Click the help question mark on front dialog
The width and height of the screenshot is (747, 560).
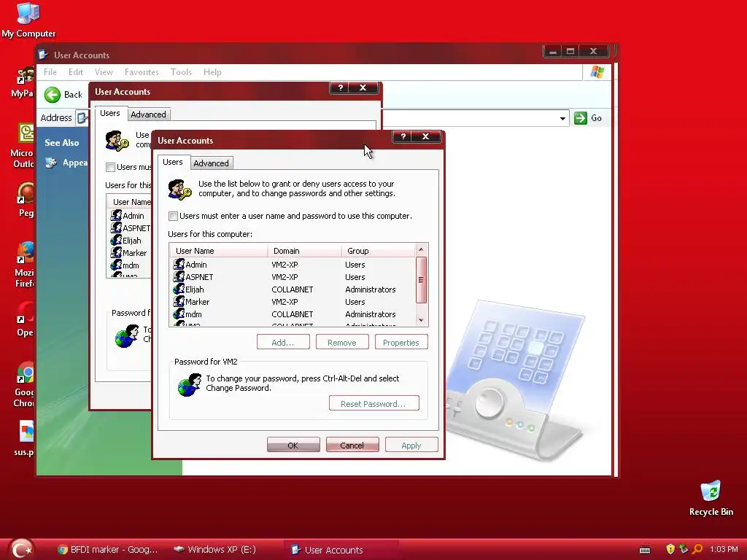tap(403, 136)
